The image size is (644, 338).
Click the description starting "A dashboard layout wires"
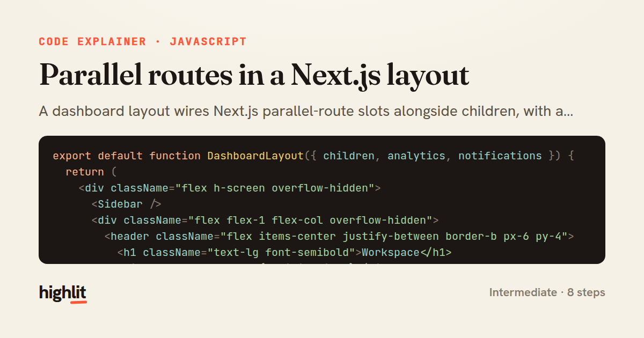click(x=306, y=112)
